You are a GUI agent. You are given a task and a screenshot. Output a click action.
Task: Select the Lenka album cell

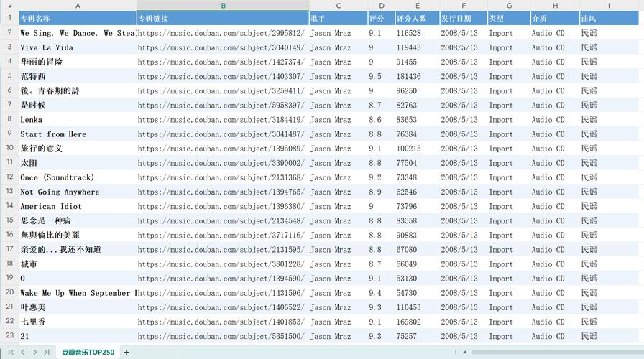click(x=78, y=120)
